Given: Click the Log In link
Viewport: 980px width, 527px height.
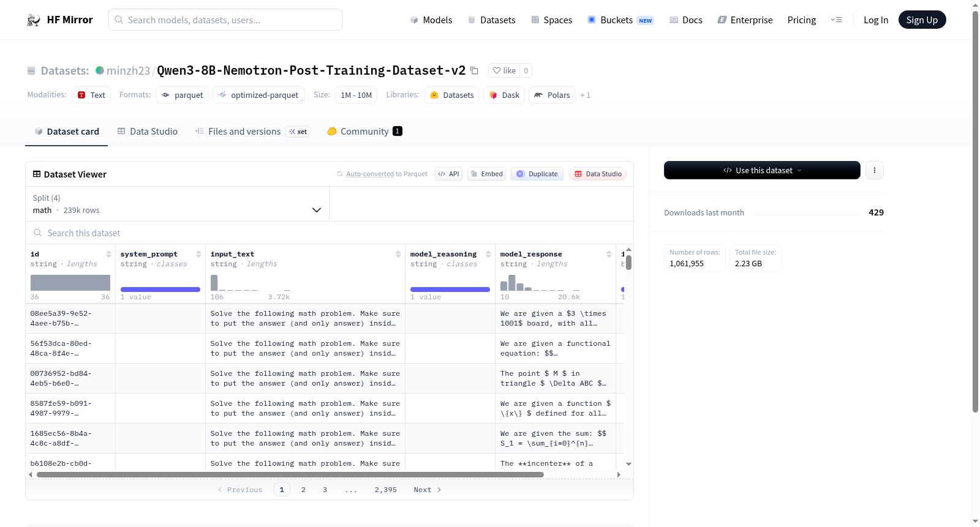Looking at the screenshot, I should point(876,20).
